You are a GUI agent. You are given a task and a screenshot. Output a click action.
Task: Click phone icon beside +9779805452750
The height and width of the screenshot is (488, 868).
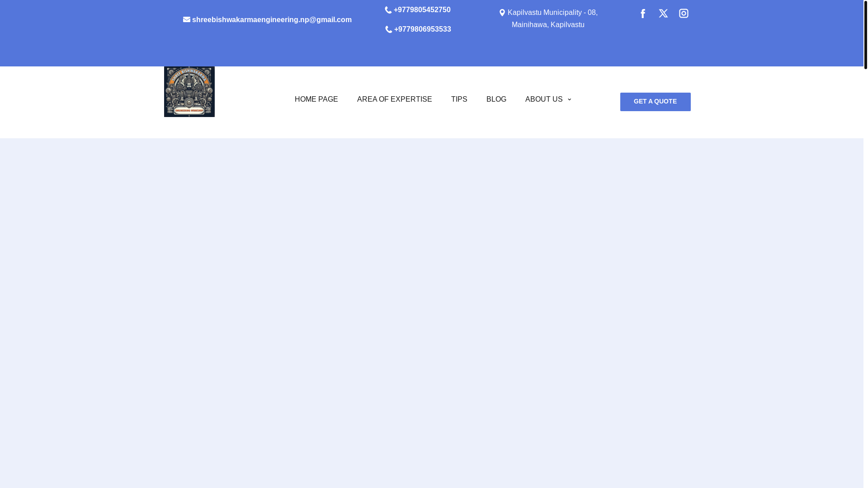pyautogui.click(x=388, y=10)
